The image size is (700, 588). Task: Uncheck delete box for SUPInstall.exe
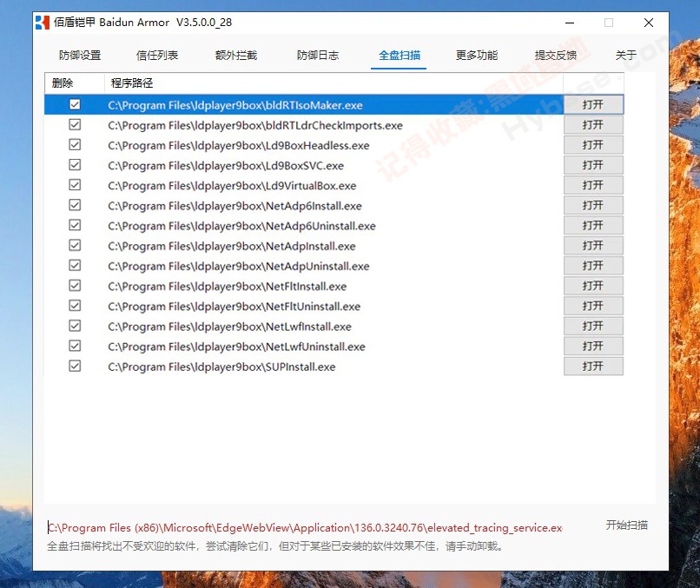[x=75, y=367]
